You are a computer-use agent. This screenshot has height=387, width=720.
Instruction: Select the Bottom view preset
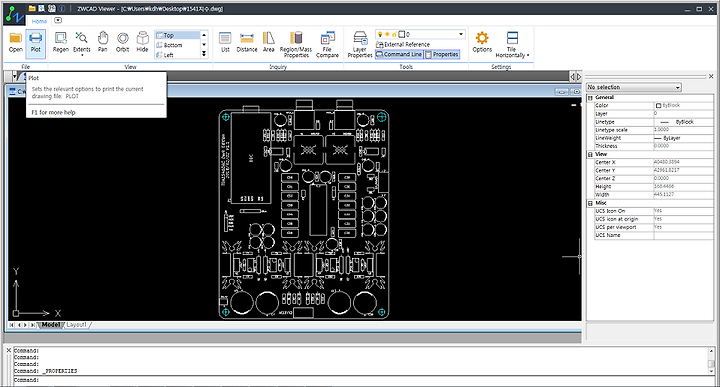click(x=177, y=45)
